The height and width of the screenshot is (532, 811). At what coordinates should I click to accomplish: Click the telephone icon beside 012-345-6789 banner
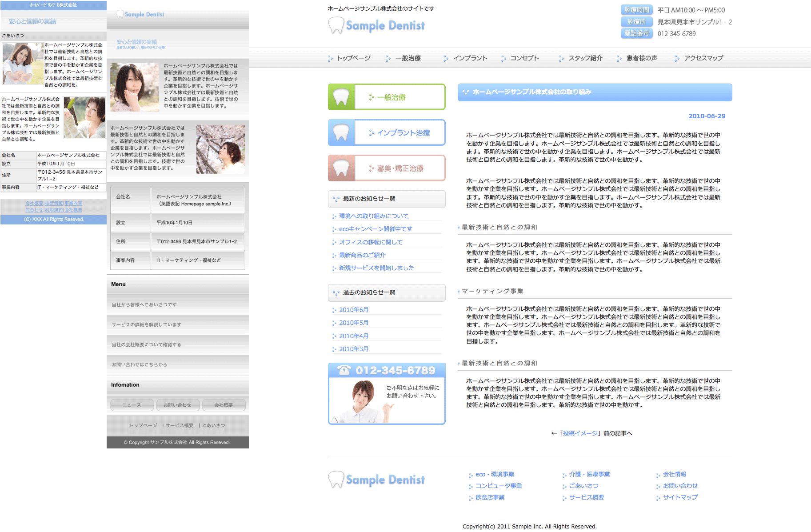[344, 370]
